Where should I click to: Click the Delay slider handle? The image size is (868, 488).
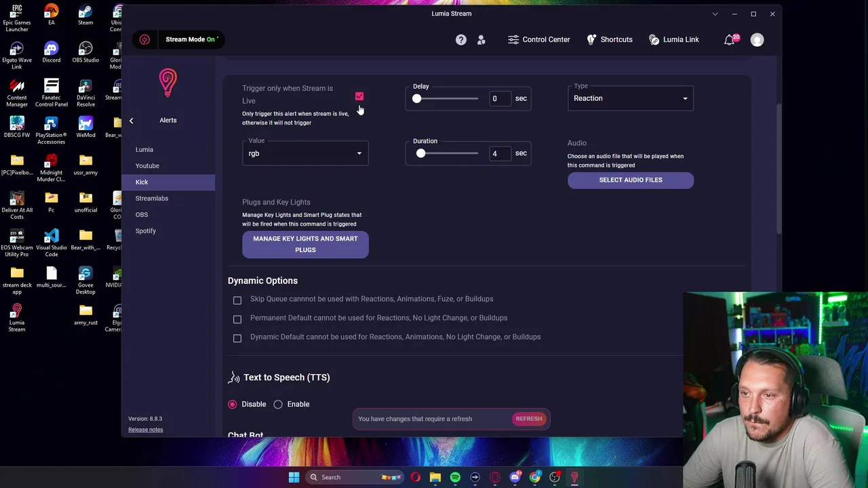coord(417,99)
